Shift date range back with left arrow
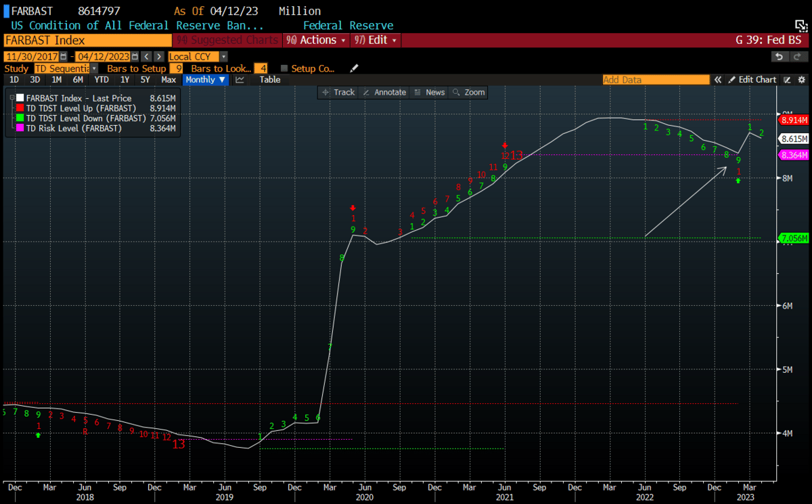The width and height of the screenshot is (812, 504). 145,57
